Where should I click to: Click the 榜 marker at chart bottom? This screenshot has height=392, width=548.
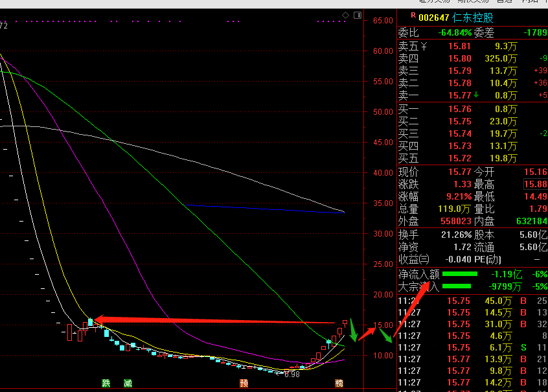click(x=339, y=384)
